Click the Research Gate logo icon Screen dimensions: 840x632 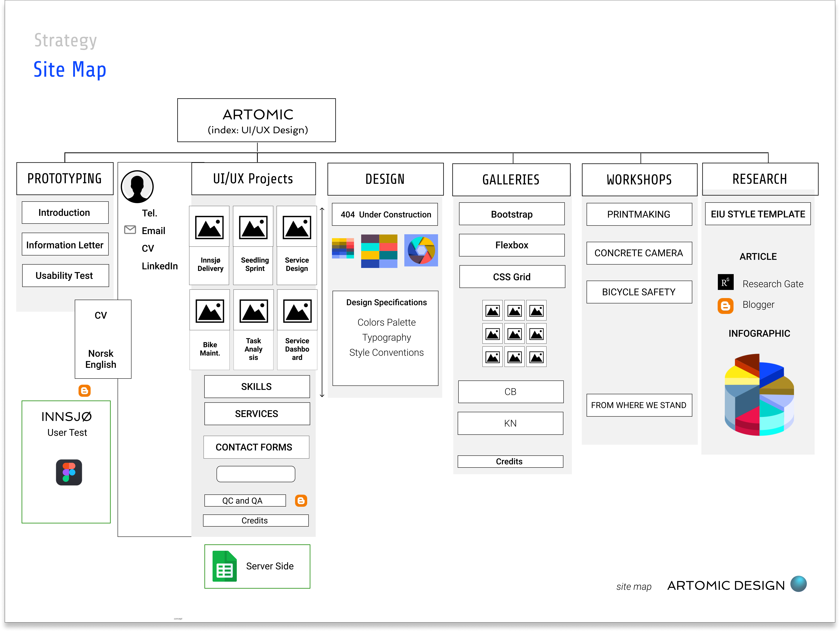(725, 282)
